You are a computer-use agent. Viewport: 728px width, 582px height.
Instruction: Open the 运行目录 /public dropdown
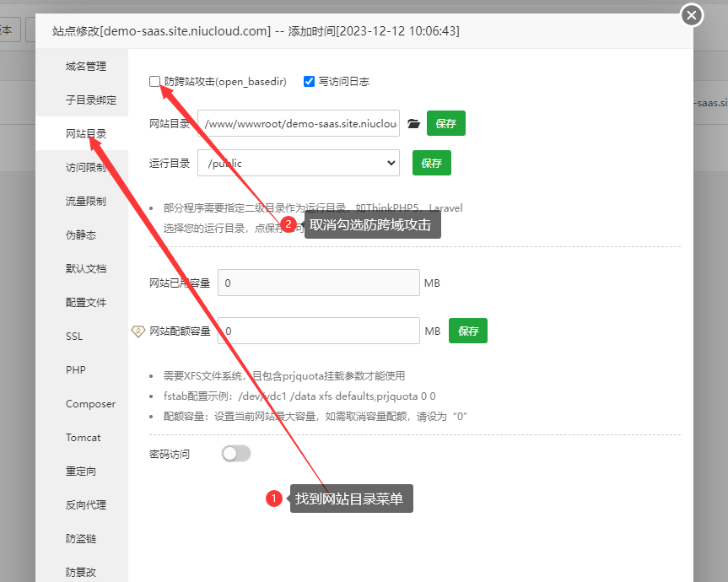299,163
